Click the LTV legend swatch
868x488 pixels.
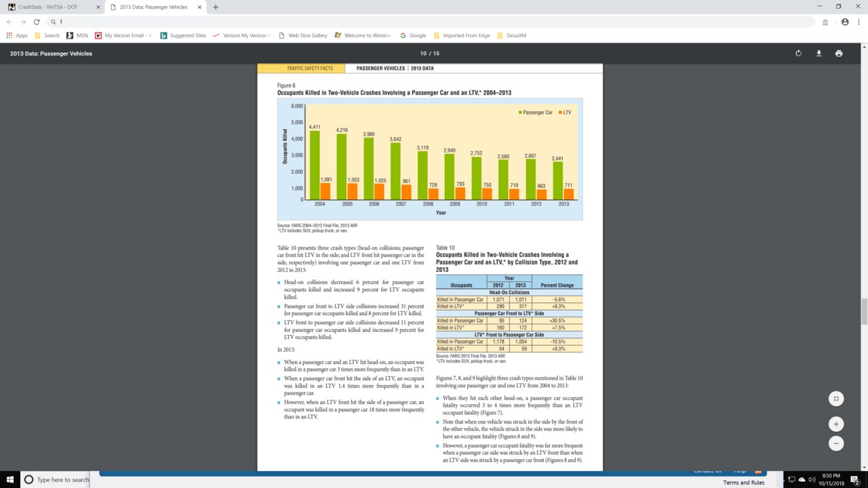560,113
